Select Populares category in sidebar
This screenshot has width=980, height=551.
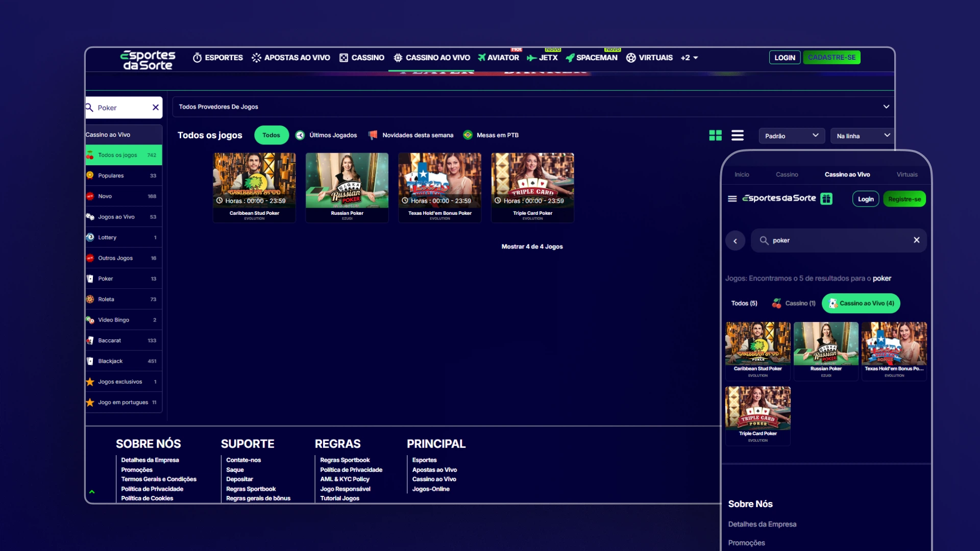pyautogui.click(x=124, y=176)
